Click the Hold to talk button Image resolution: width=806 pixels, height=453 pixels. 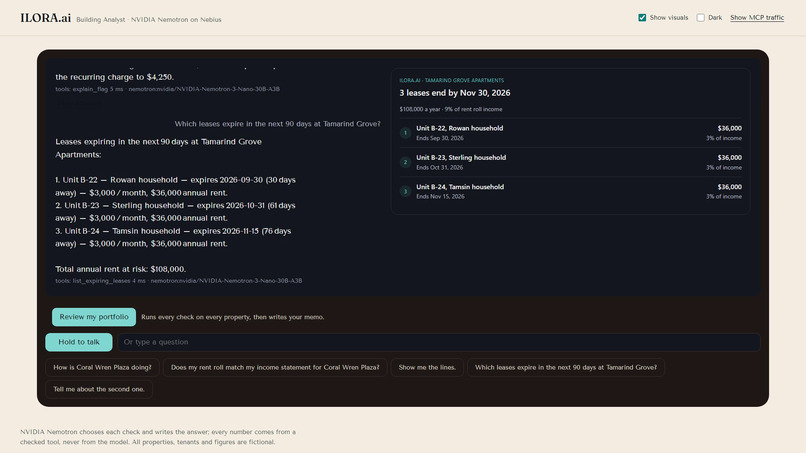(79, 342)
